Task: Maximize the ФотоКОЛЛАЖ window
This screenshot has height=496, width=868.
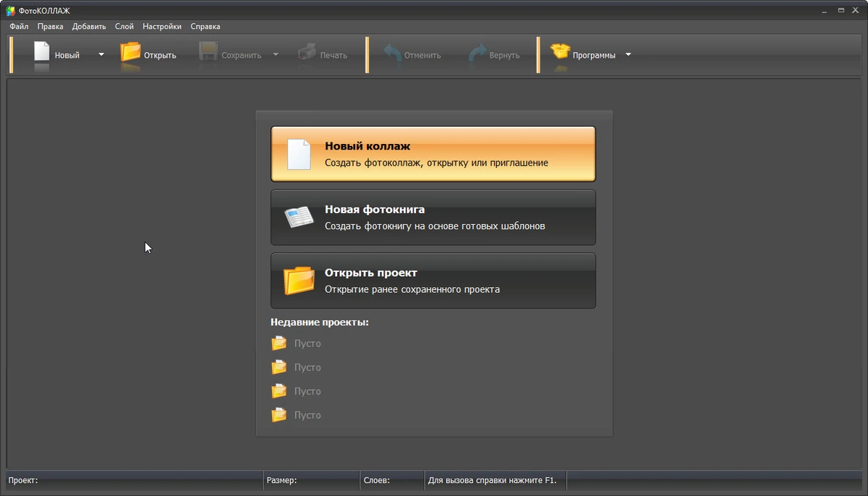Action: pyautogui.click(x=841, y=11)
